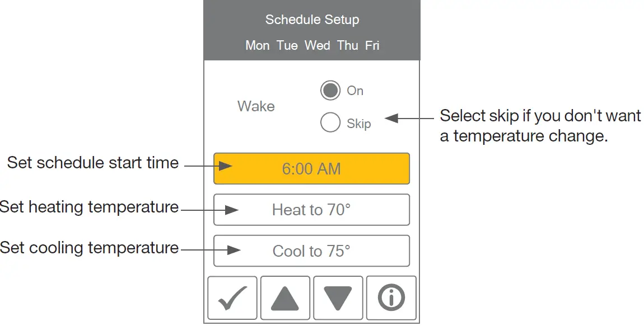
Task: Click the "Set schedule start time" annotation
Action: coord(93,163)
